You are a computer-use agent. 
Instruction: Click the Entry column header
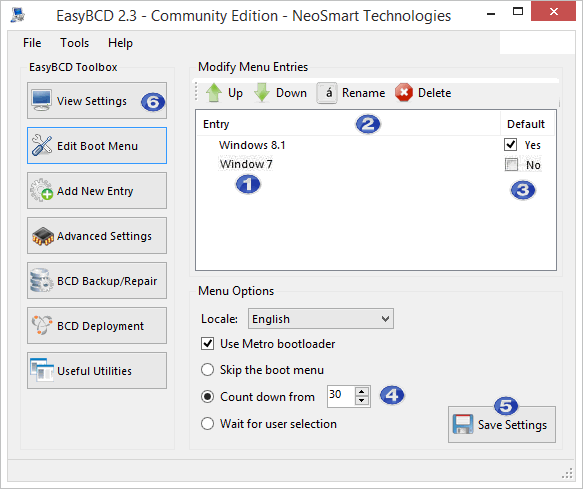pyautogui.click(x=348, y=124)
